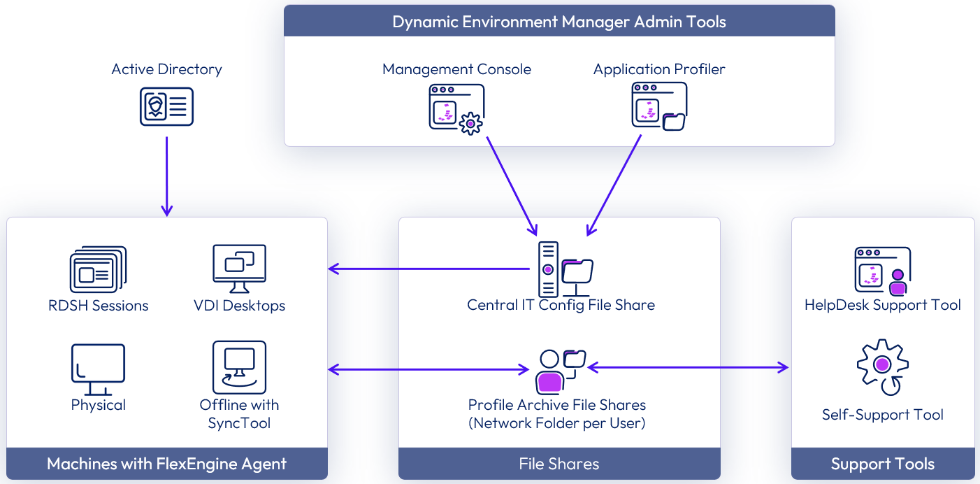Screen dimensions: 980x484
Task: Click the Active Directory ID card icon
Action: [x=166, y=107]
